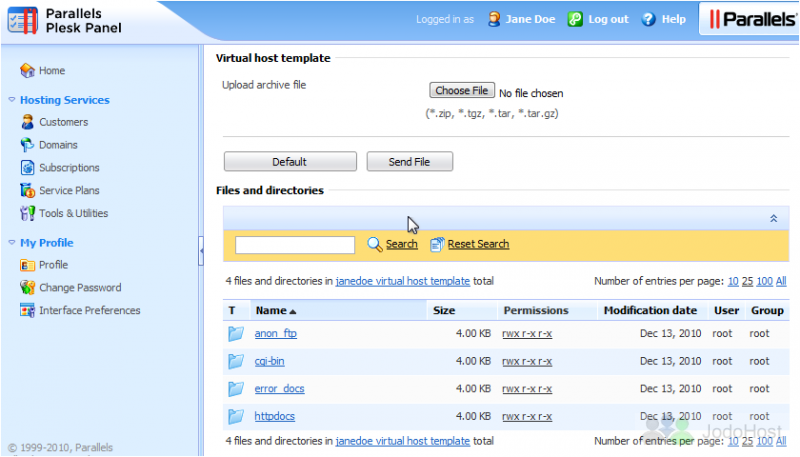Viewport: 800px width, 457px height.
Task: Click the Reset Search icon
Action: 437,244
